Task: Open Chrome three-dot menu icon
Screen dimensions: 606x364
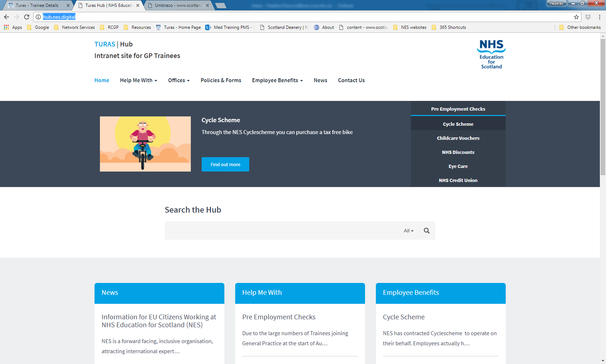Action: click(600, 17)
